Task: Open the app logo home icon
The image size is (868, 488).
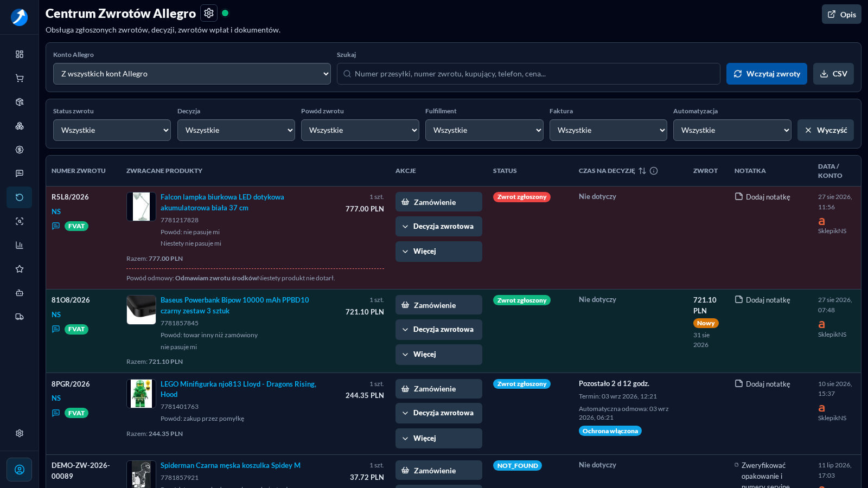Action: [19, 17]
